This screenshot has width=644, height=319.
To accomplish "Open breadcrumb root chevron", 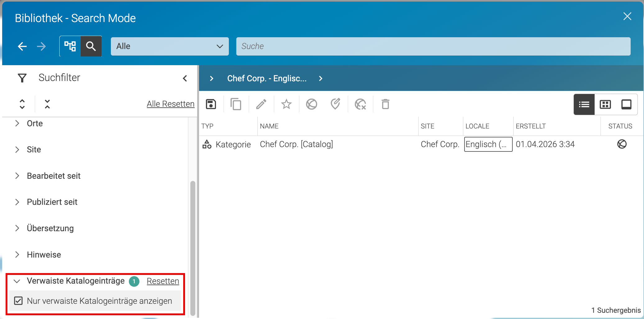I will 211,79.
